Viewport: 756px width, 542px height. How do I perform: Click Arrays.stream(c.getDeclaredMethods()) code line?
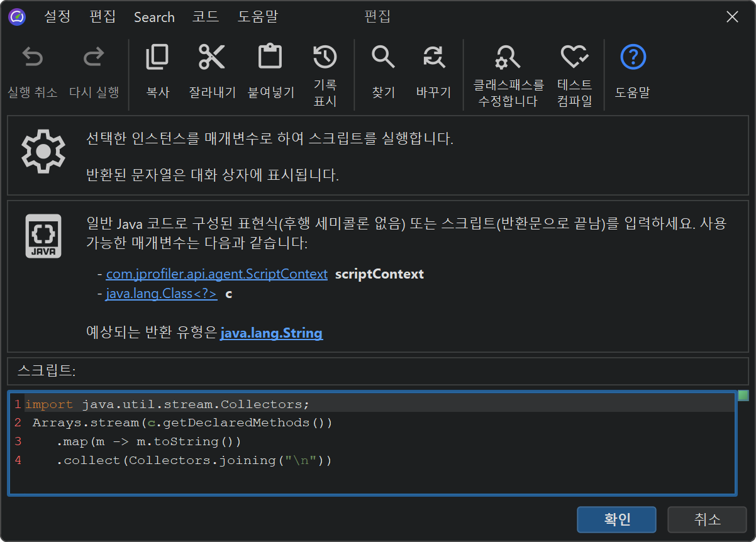182,423
